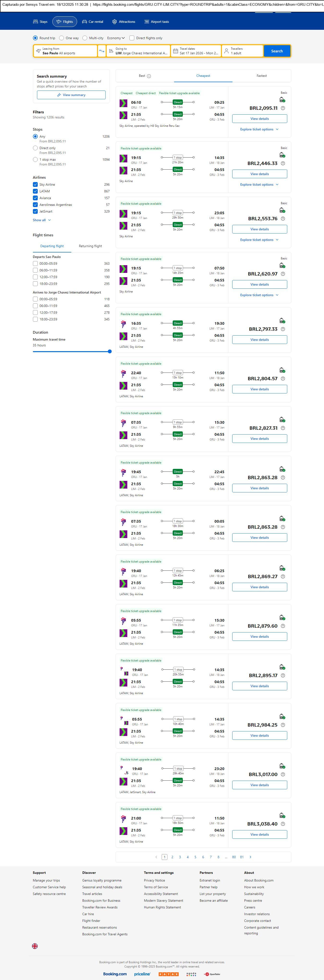Open the Returning flight times tab
Viewport: 324px width, 980px height.
pyautogui.click(x=90, y=246)
